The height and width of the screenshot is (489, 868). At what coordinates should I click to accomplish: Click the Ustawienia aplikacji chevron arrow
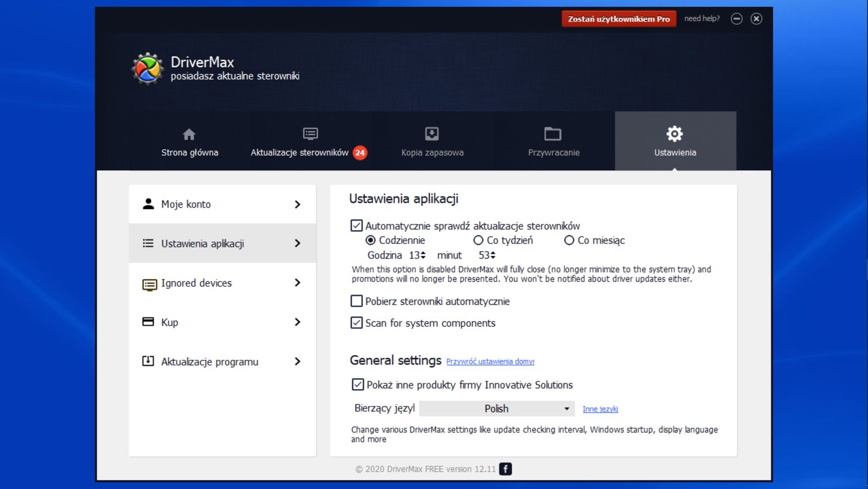coord(297,243)
